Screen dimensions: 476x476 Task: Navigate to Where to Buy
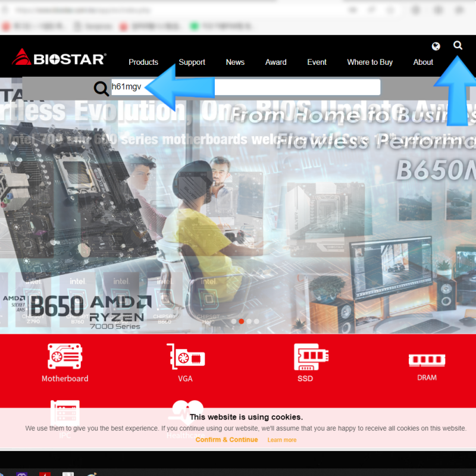coord(369,62)
